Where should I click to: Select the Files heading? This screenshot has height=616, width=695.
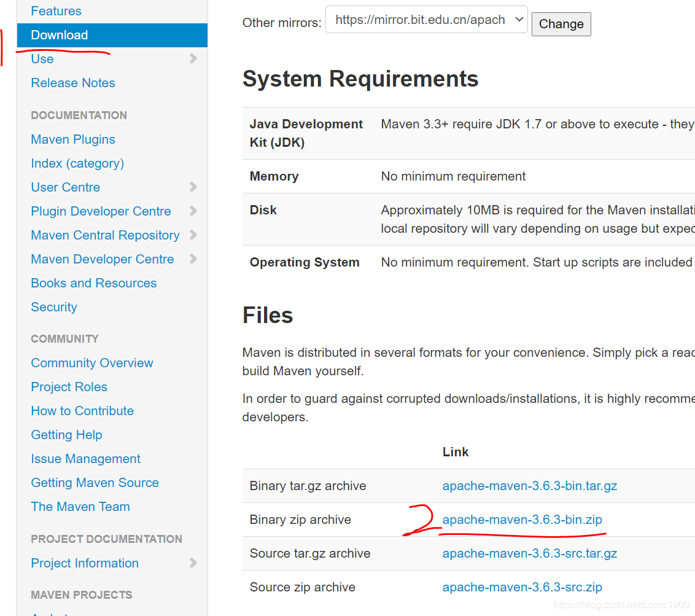click(x=268, y=315)
